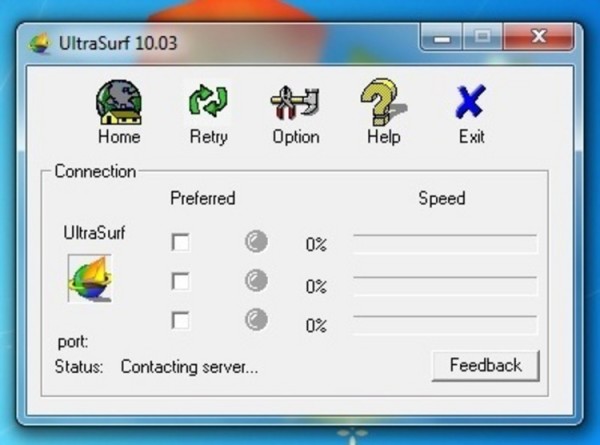
Task: Open the Home globe icon
Action: (x=119, y=102)
